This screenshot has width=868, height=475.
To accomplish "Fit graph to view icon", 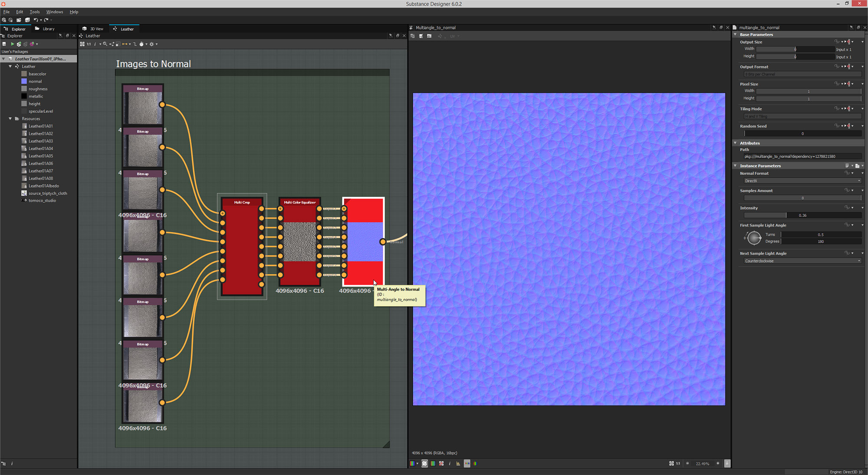I will click(x=82, y=44).
